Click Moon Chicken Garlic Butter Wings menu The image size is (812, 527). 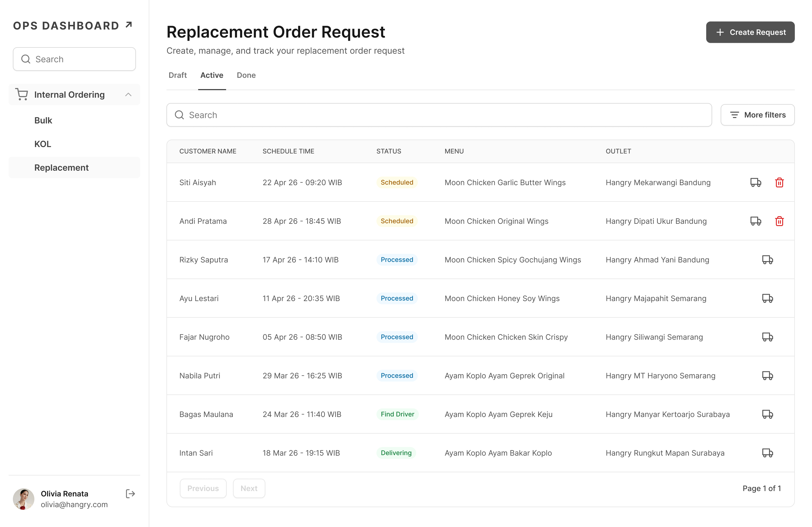[x=505, y=182]
